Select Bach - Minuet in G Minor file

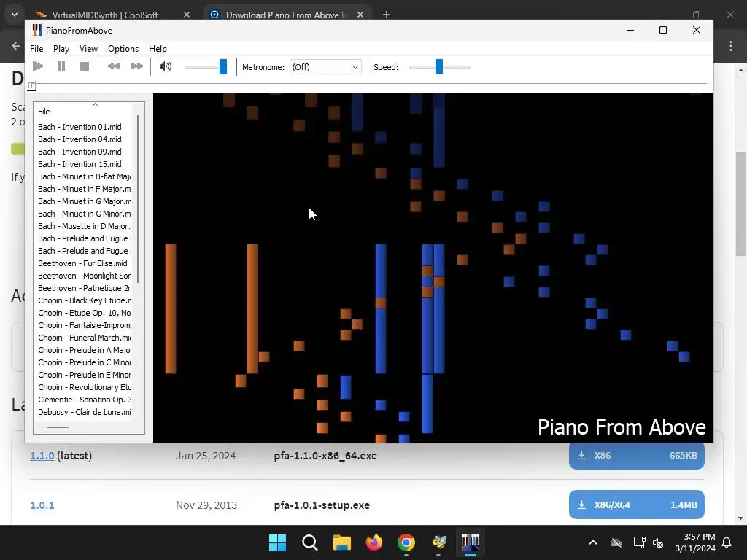click(x=85, y=214)
